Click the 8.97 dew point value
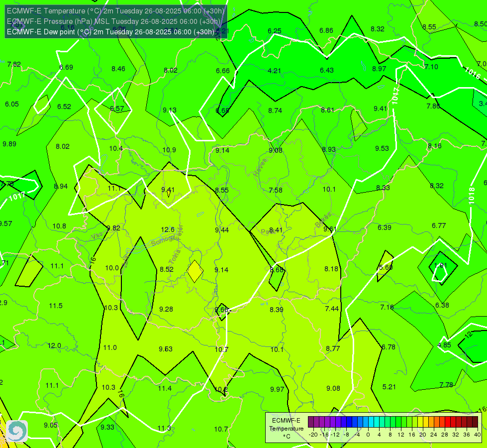The image size is (487, 448). [x=379, y=69]
